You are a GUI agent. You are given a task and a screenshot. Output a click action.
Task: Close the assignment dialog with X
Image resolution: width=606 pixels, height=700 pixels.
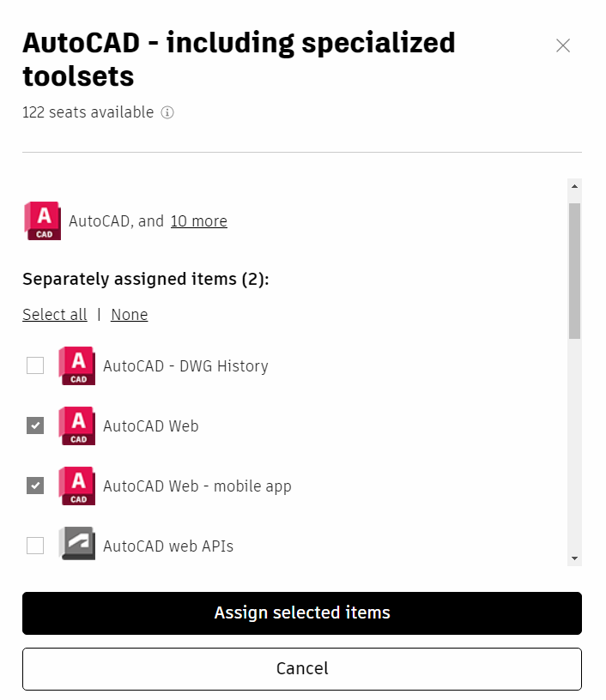(x=563, y=45)
